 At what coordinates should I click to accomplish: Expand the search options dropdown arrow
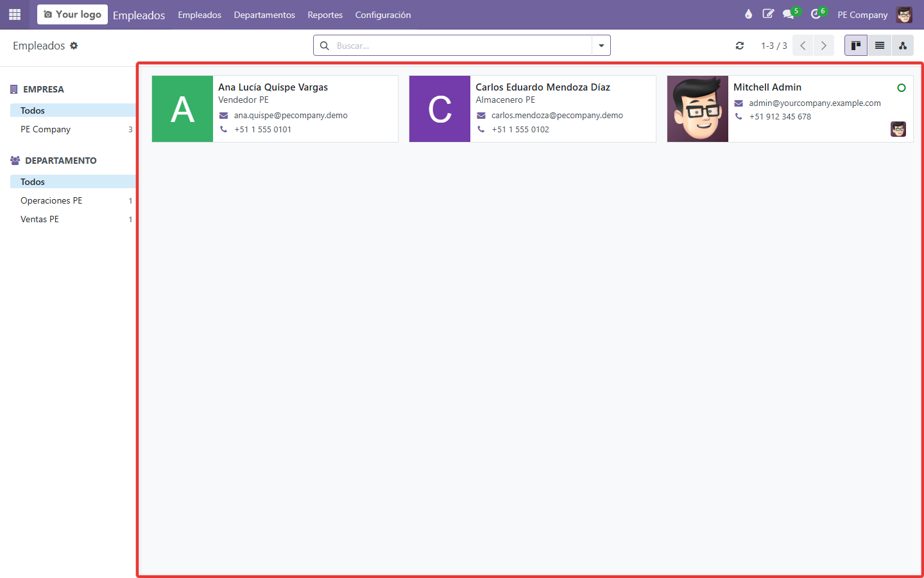(x=601, y=46)
